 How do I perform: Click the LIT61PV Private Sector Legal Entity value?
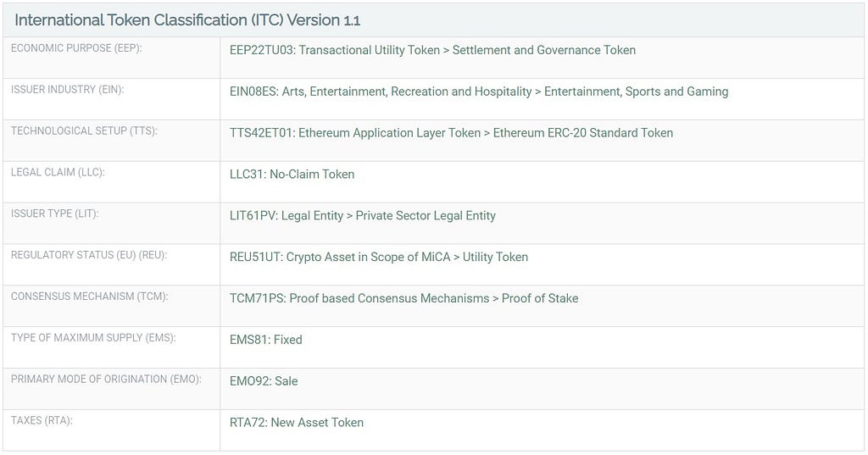coord(363,216)
